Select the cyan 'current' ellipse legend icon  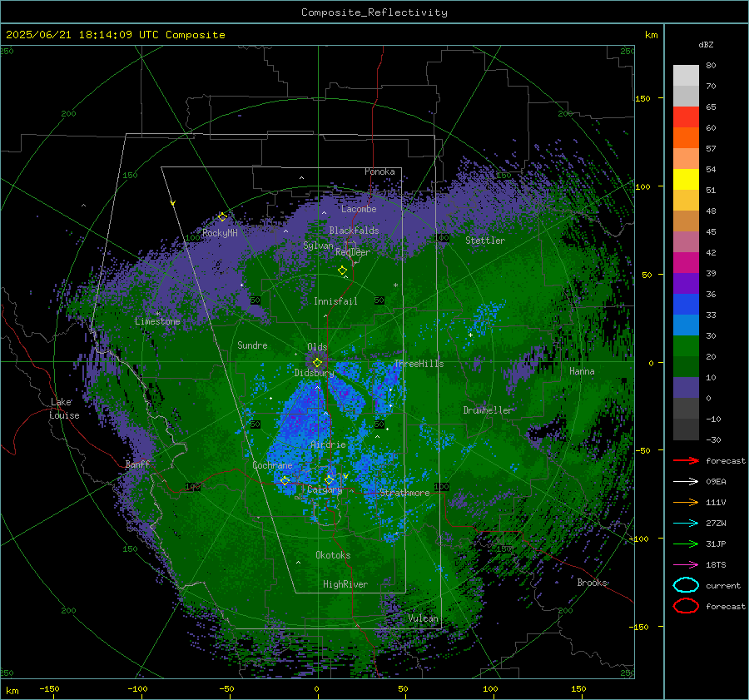686,585
